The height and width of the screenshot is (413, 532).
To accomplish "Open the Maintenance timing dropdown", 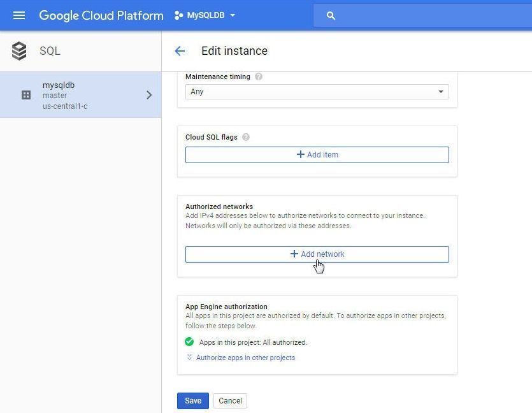I will click(x=317, y=92).
